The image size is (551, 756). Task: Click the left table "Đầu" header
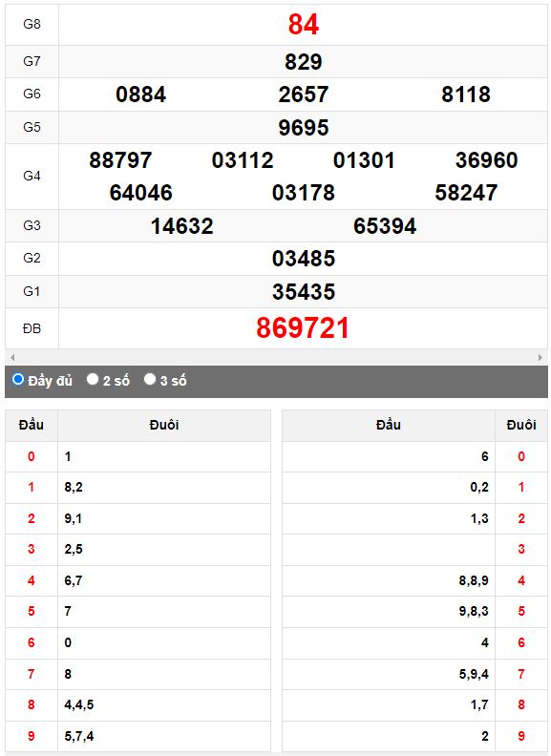coord(32,426)
